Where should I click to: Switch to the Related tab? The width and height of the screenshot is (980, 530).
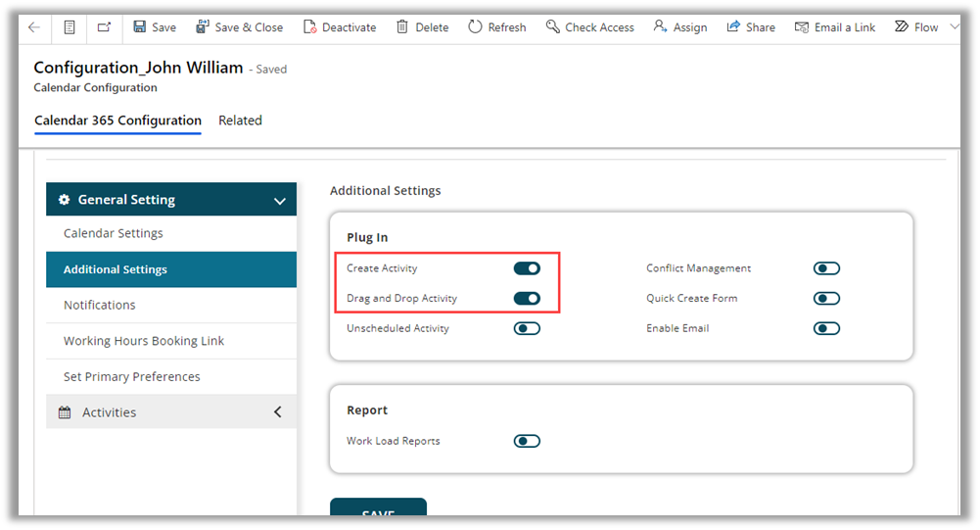pyautogui.click(x=240, y=120)
